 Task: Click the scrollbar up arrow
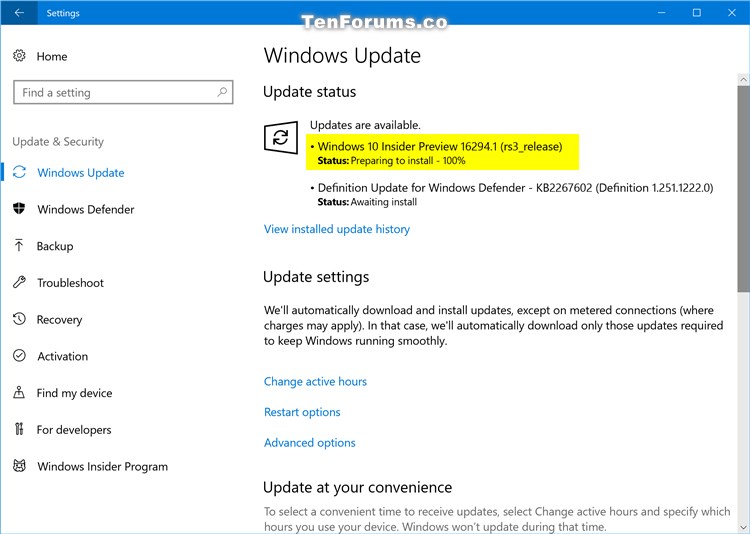click(x=743, y=79)
